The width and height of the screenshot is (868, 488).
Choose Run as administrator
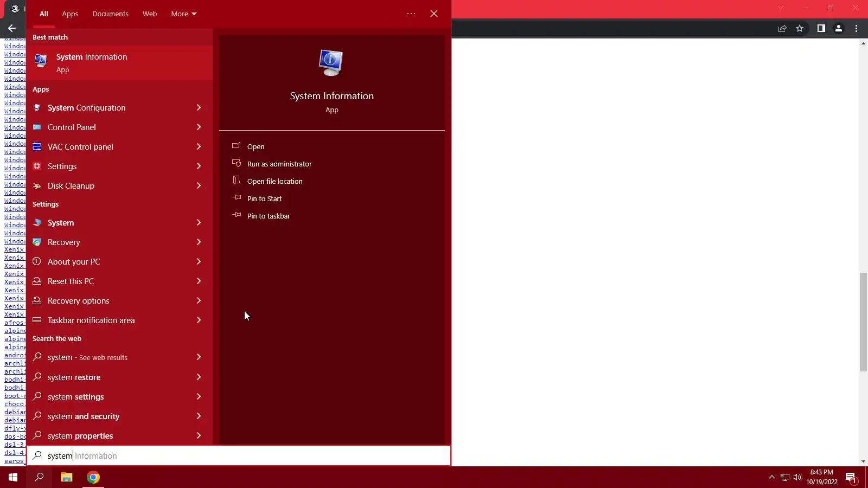[279, 164]
